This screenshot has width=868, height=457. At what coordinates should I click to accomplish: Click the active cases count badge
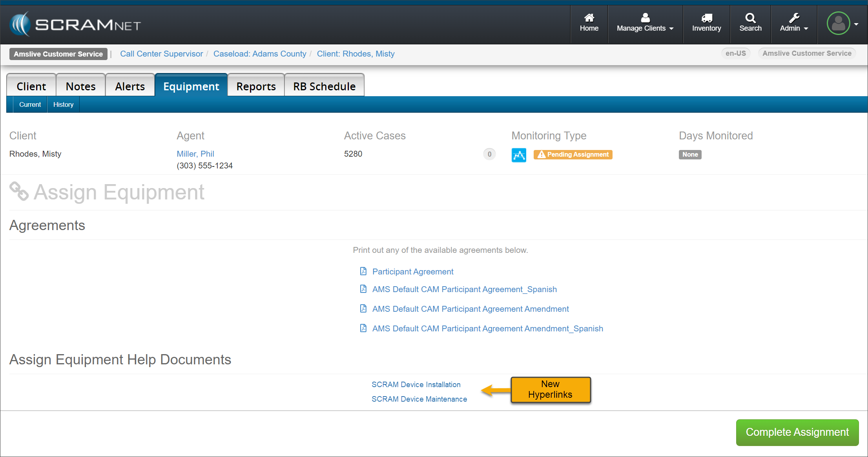[x=489, y=154]
